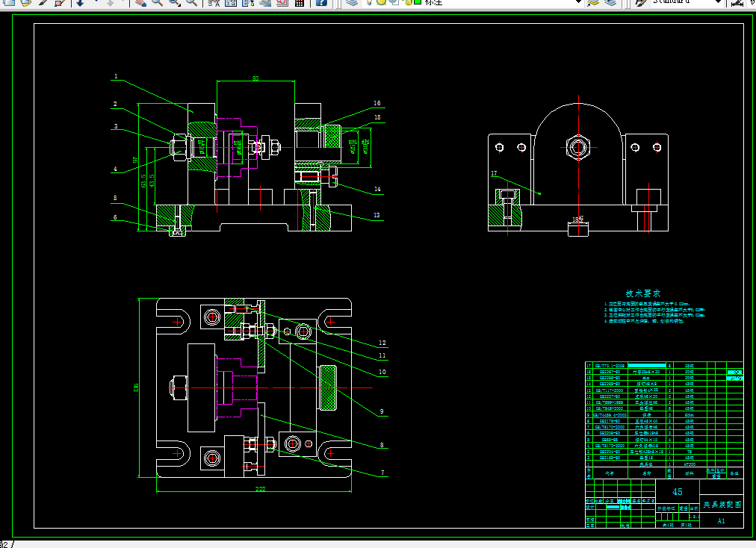Select the Pan realtime hand tool
Screen dimensions: 756x548
tap(140, 2)
